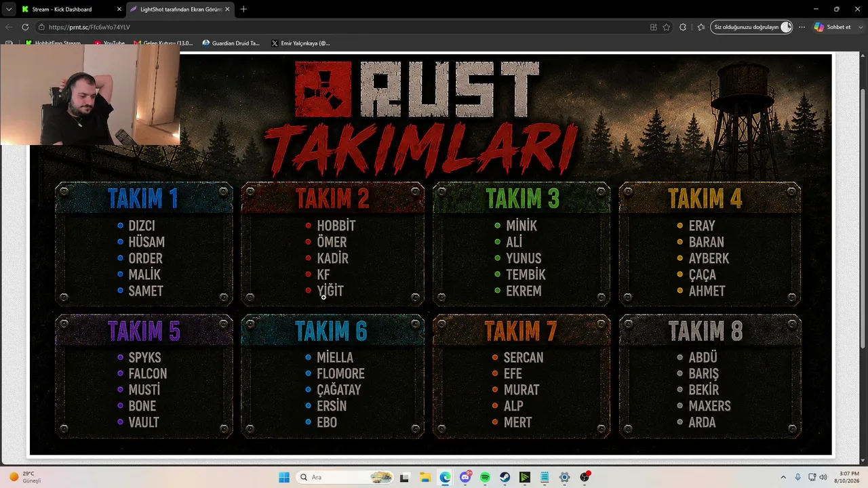
Task: Open the split screen icon in address bar
Action: [x=654, y=27]
